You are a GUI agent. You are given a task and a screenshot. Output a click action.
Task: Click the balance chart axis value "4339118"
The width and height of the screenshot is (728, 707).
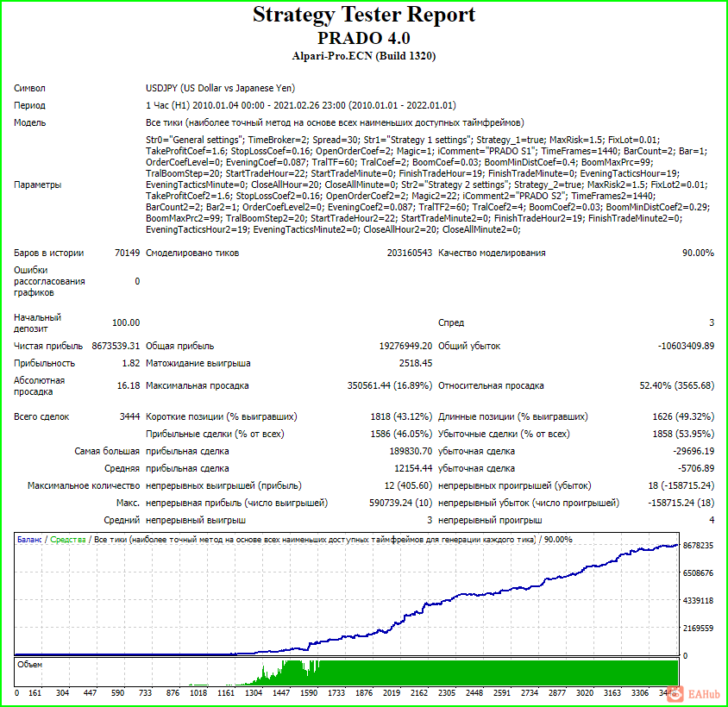pos(698,601)
